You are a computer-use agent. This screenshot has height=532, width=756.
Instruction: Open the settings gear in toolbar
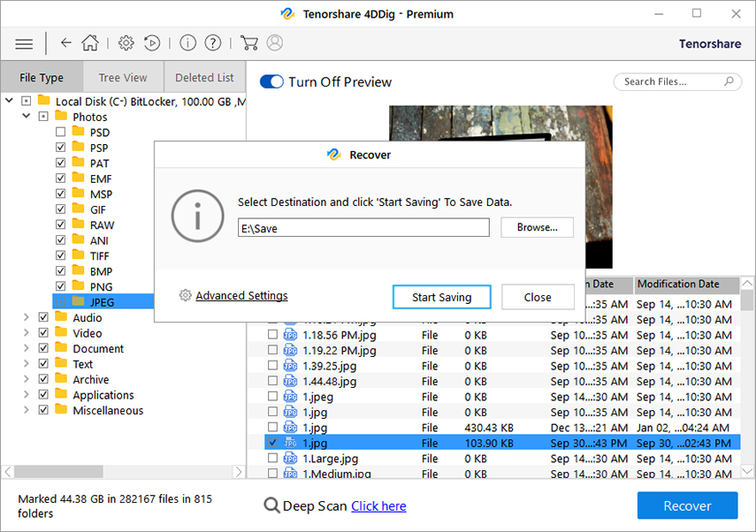coord(126,43)
